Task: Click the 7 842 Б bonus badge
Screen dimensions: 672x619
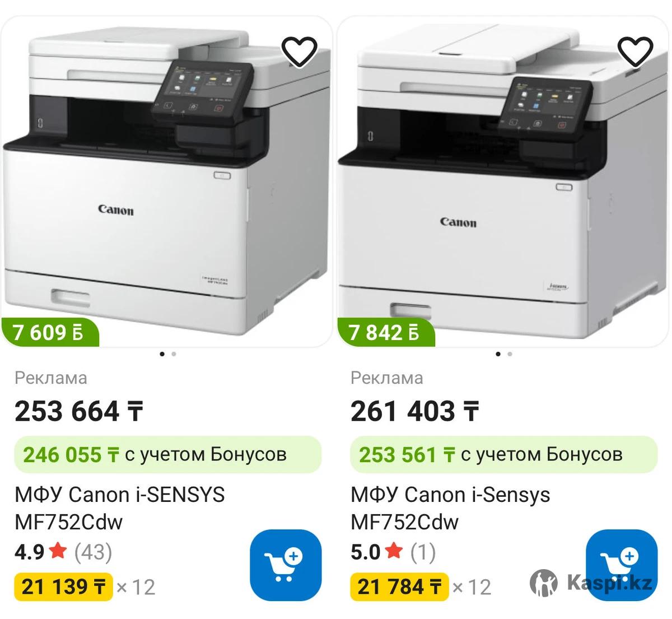Action: [386, 333]
